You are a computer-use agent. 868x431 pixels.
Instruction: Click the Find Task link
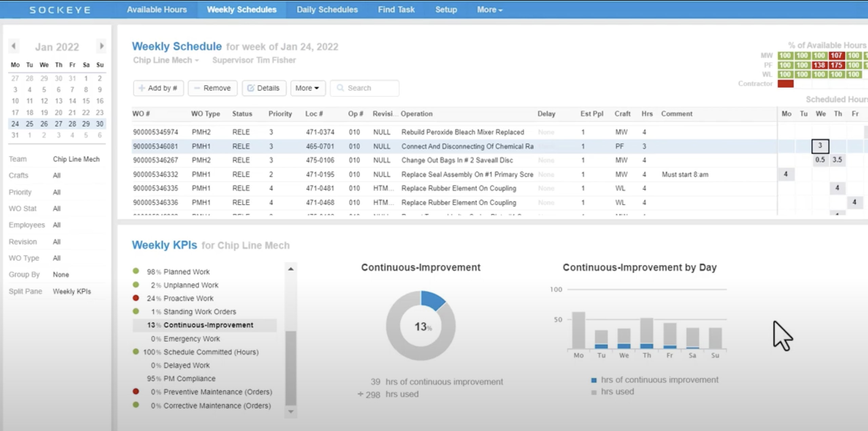396,10
